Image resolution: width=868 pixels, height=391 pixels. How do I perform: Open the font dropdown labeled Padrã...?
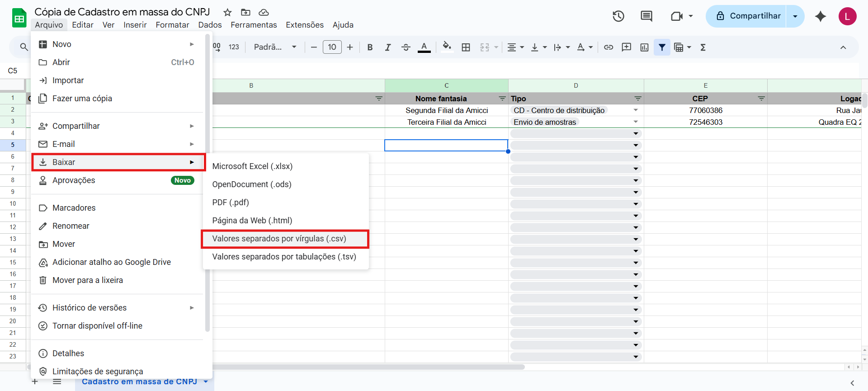click(x=274, y=47)
